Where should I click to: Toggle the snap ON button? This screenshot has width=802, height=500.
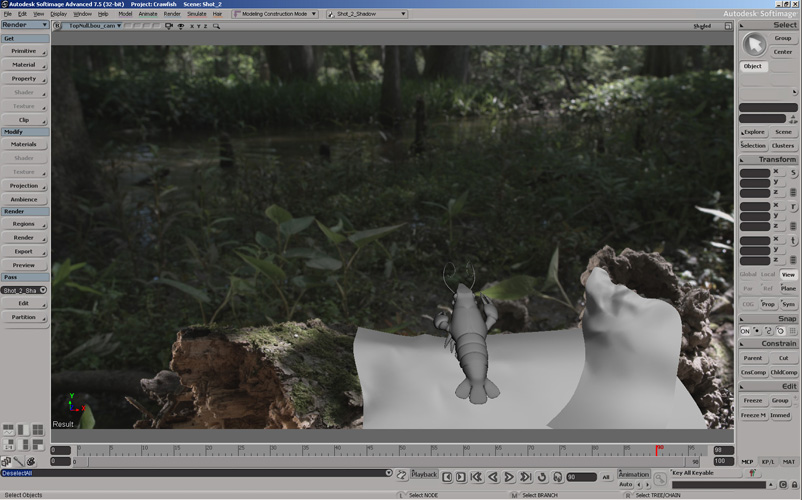(x=745, y=331)
